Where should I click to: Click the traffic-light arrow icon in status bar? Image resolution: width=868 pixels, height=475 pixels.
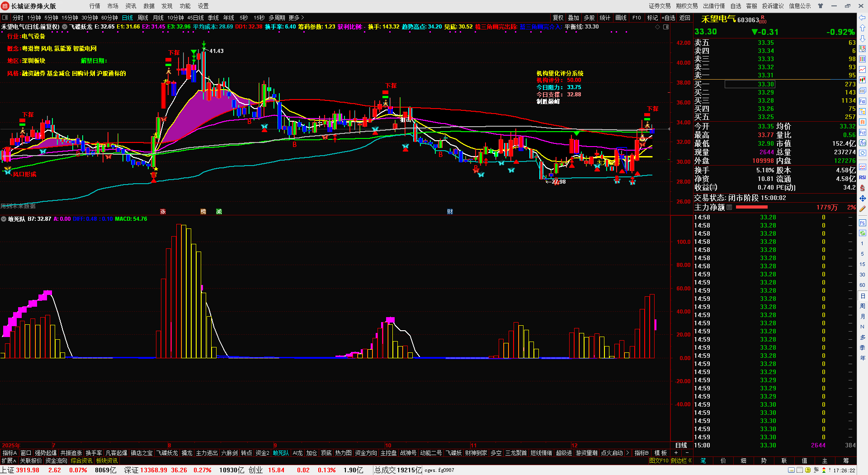click(824, 470)
